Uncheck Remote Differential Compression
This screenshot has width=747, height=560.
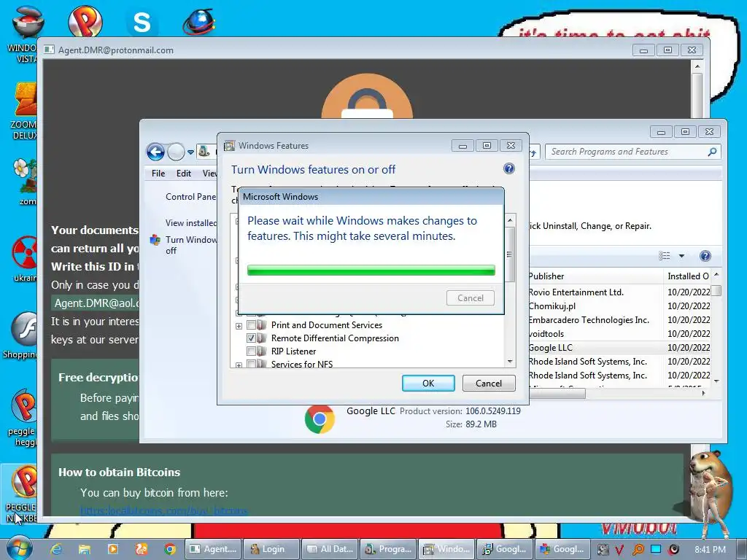tap(251, 338)
